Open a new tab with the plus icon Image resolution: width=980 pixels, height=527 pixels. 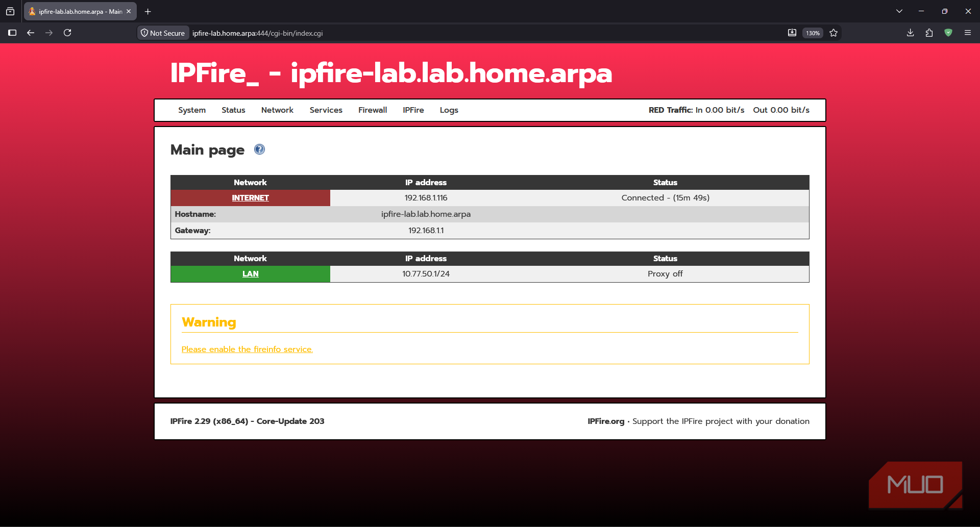pos(148,11)
